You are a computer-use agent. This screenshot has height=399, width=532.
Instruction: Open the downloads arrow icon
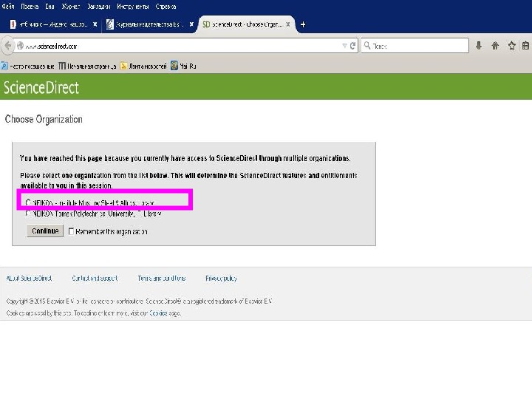coord(479,46)
